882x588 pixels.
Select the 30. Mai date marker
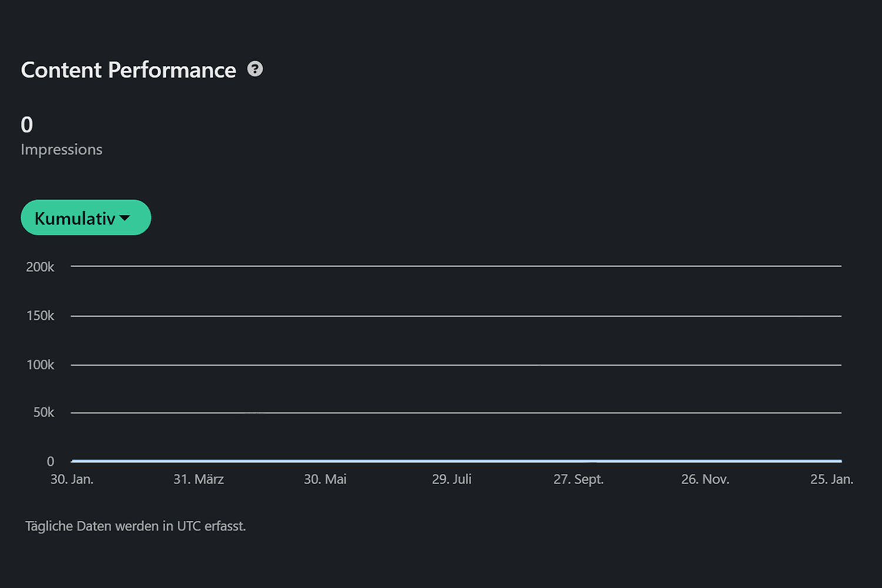pos(325,479)
